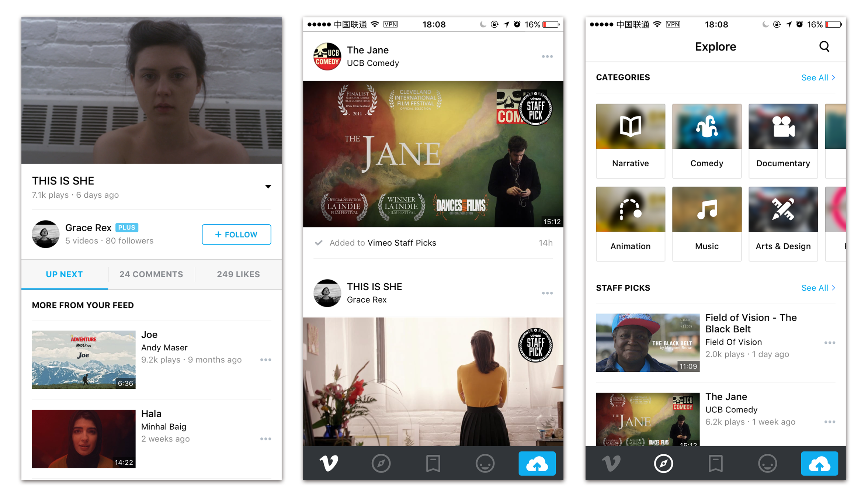868x492 pixels.
Task: Open Watch Later bookmark in middle phone
Action: point(433,463)
